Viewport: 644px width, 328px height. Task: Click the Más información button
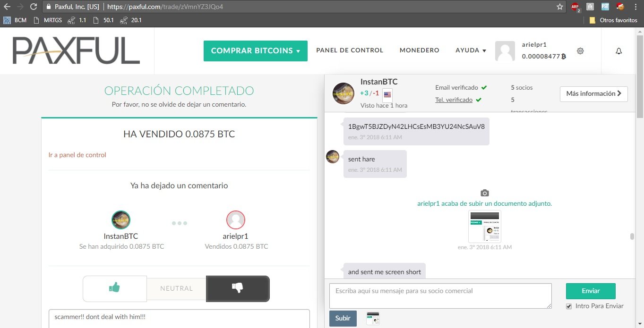pyautogui.click(x=594, y=94)
